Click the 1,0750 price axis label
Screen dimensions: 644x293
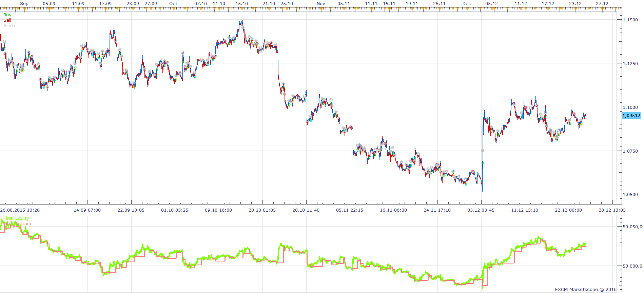pyautogui.click(x=630, y=151)
